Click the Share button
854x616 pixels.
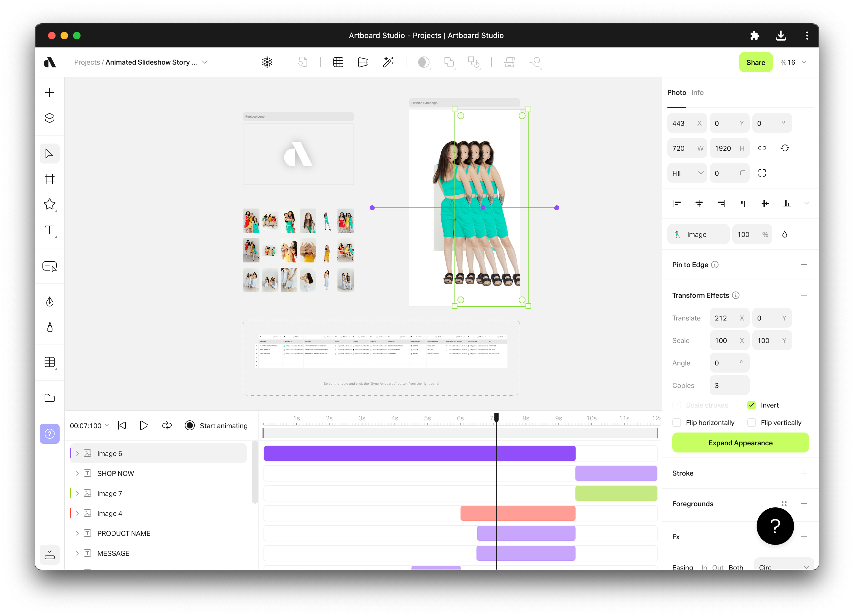(x=755, y=62)
